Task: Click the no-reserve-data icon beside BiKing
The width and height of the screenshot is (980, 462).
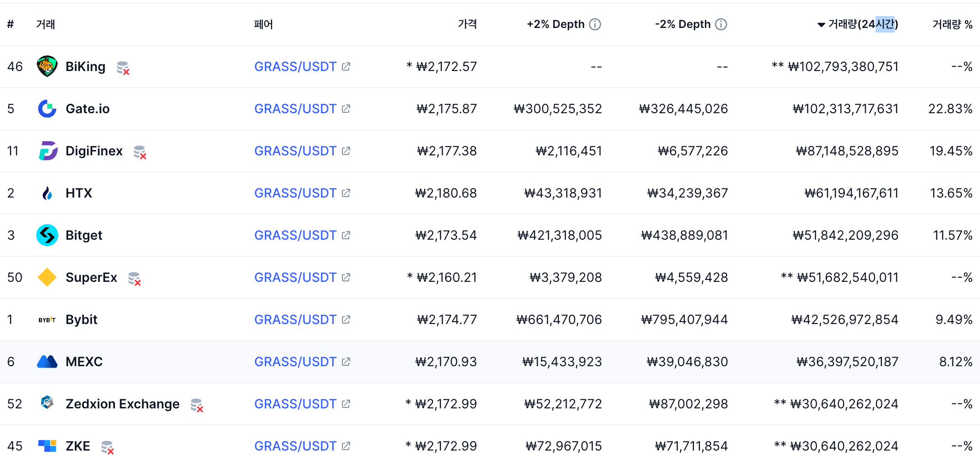Action: click(123, 68)
